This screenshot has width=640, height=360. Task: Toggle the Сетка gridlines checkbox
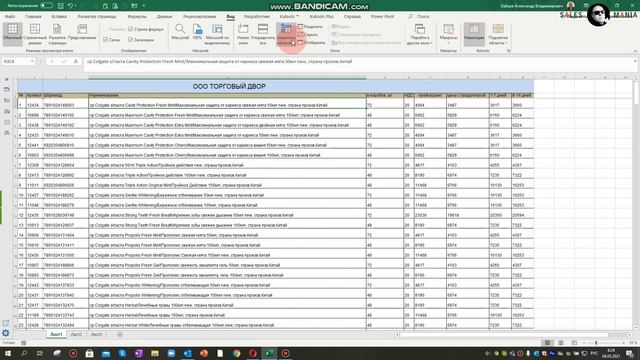[x=111, y=40]
